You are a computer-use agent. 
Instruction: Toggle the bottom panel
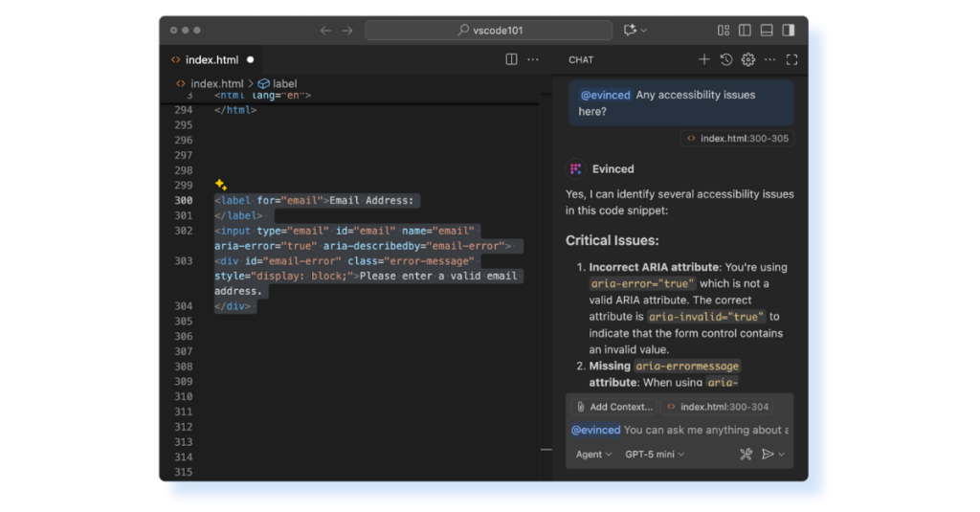pyautogui.click(x=767, y=30)
